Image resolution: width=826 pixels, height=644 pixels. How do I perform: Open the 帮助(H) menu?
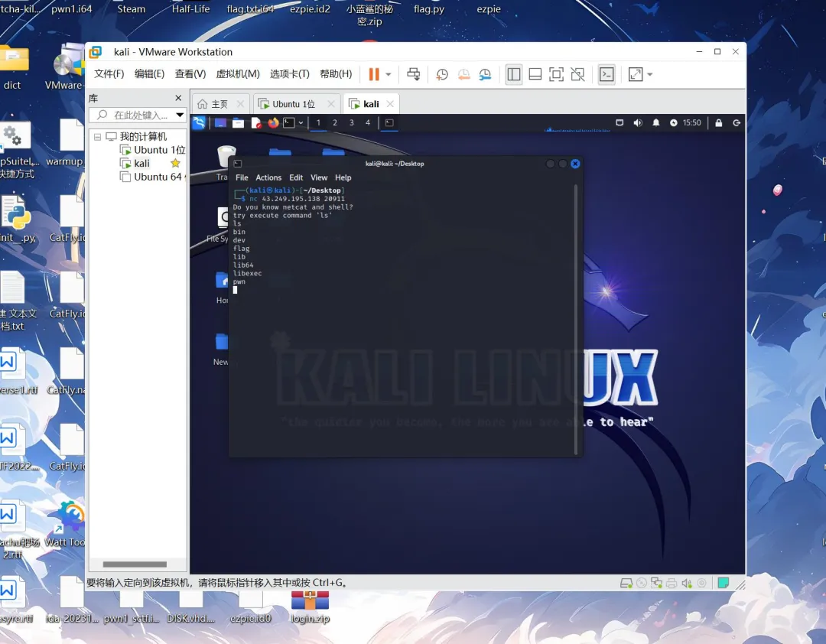pos(336,73)
